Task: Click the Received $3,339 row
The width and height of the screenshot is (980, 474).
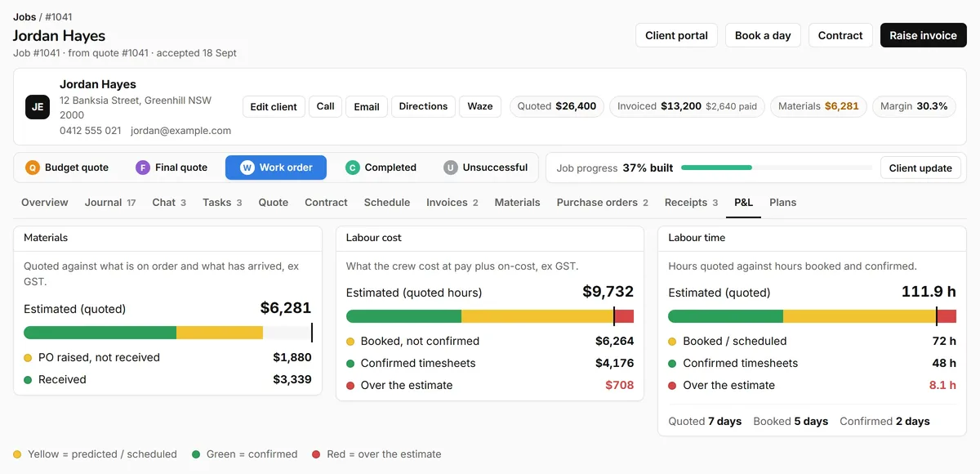Action: pos(167,379)
